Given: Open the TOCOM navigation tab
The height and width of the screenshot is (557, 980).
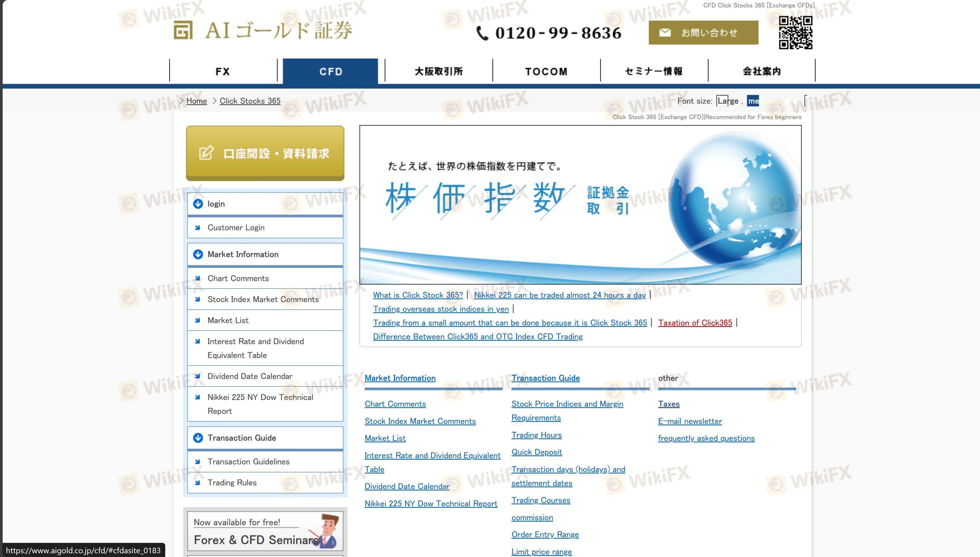Looking at the screenshot, I should [546, 71].
